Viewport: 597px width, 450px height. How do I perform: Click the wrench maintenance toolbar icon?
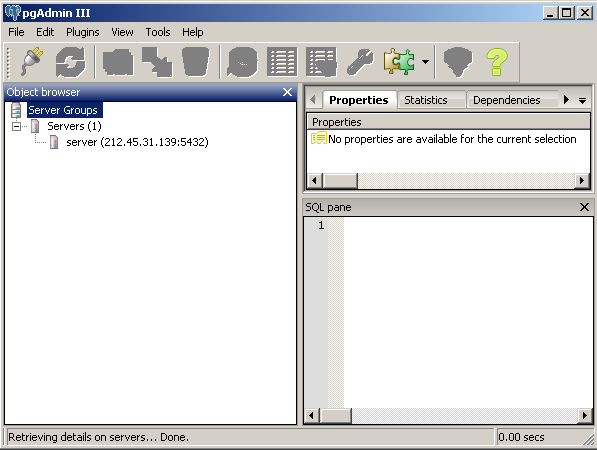click(360, 62)
